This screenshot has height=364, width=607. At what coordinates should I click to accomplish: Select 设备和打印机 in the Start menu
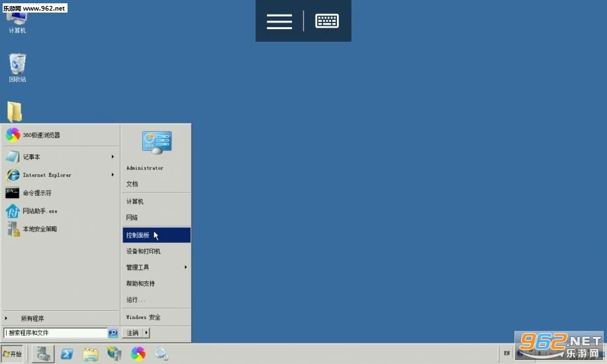(x=144, y=251)
